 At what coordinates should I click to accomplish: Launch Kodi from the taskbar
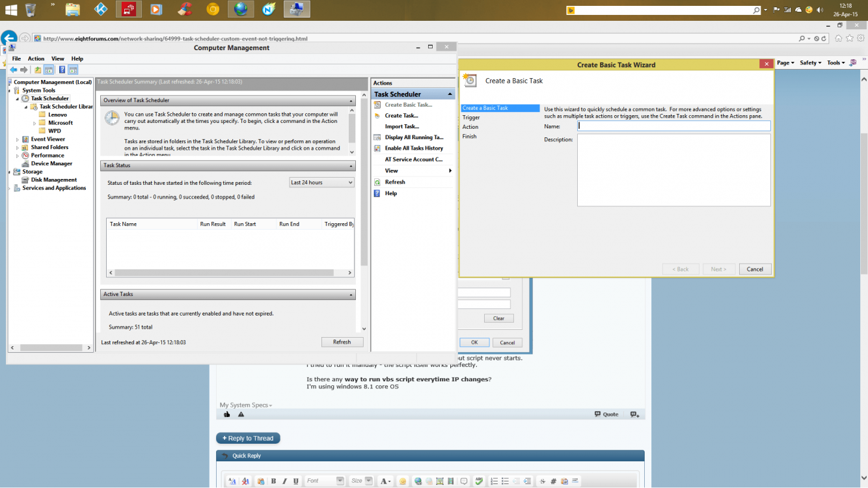coord(101,9)
